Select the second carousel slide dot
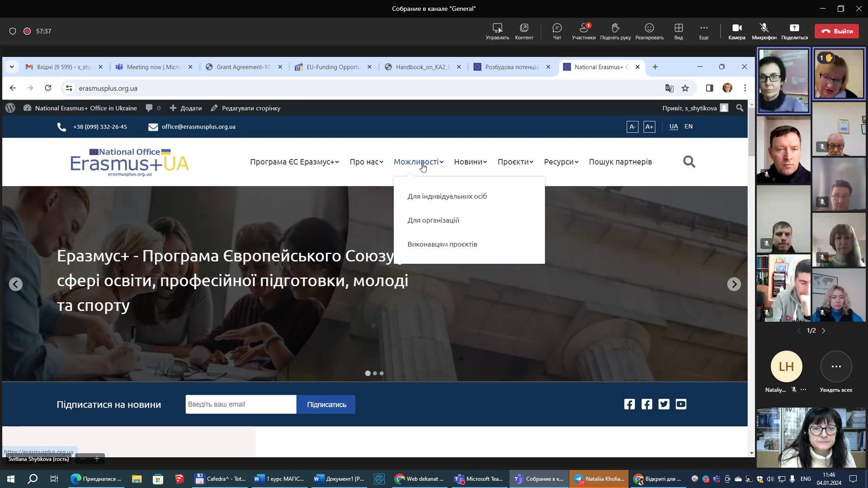Image resolution: width=868 pixels, height=488 pixels. [x=375, y=373]
